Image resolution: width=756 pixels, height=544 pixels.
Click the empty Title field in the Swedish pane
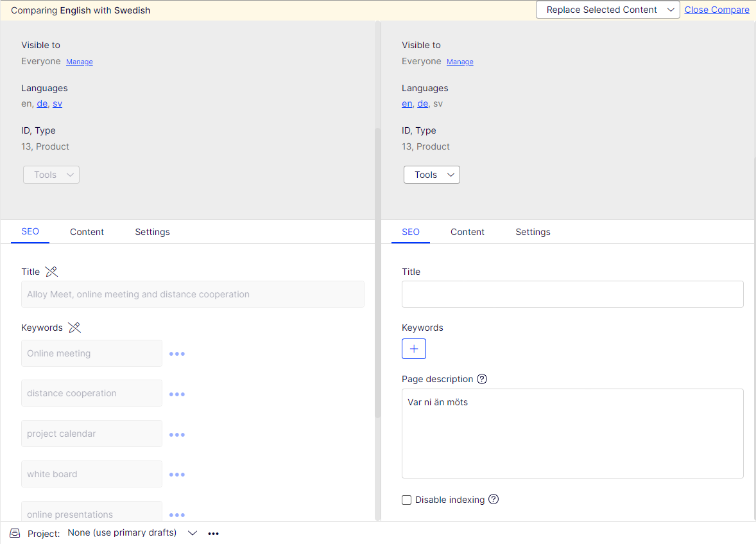point(572,294)
